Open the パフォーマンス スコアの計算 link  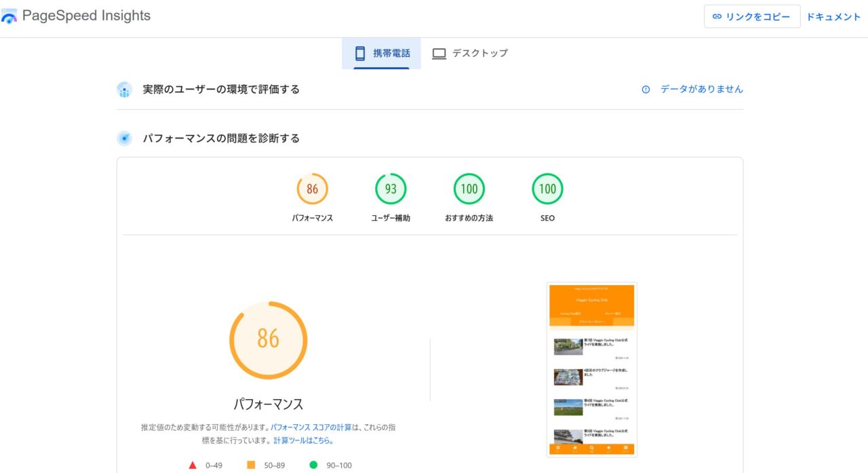click(x=311, y=428)
